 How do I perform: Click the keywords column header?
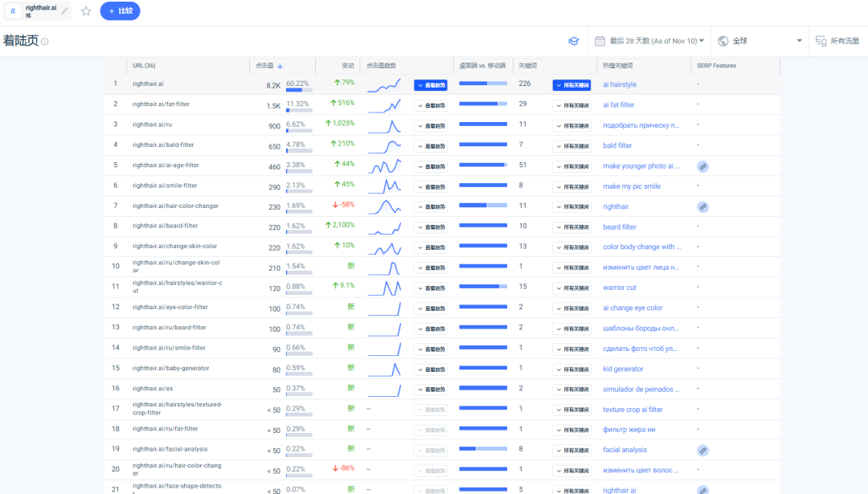pyautogui.click(x=527, y=65)
